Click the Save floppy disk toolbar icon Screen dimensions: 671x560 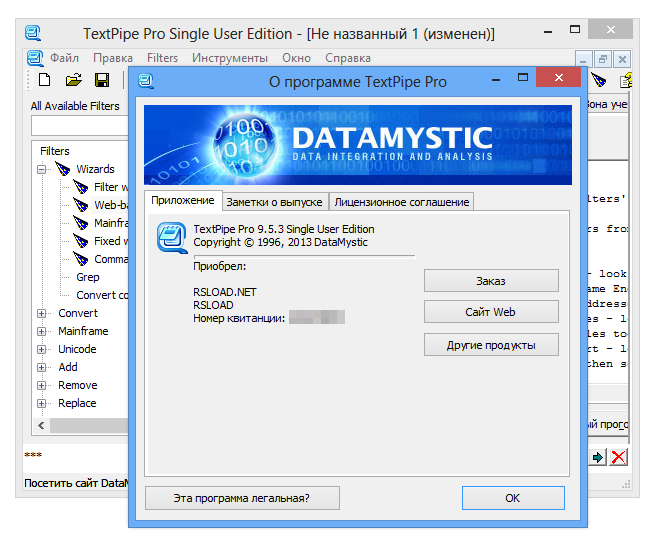(102, 80)
